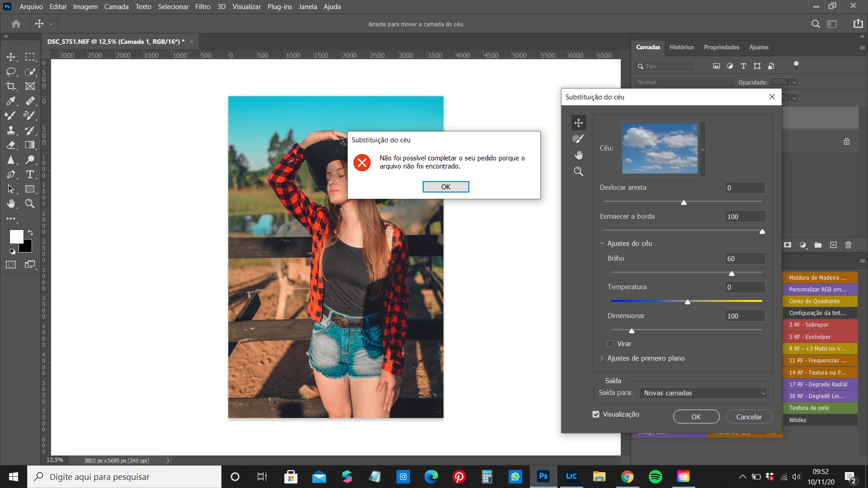
Task: Select the Lasso tool in toolbar
Action: [11, 71]
